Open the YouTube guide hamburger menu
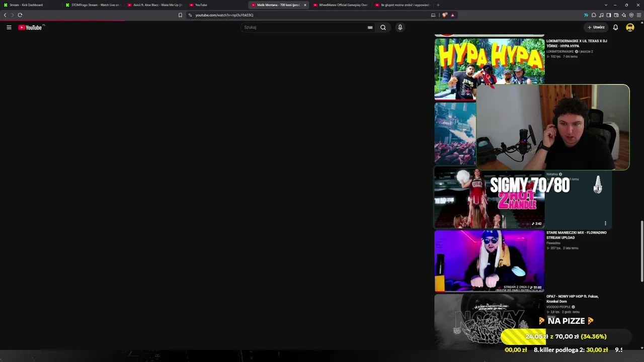Image resolution: width=644 pixels, height=362 pixels. (x=9, y=27)
